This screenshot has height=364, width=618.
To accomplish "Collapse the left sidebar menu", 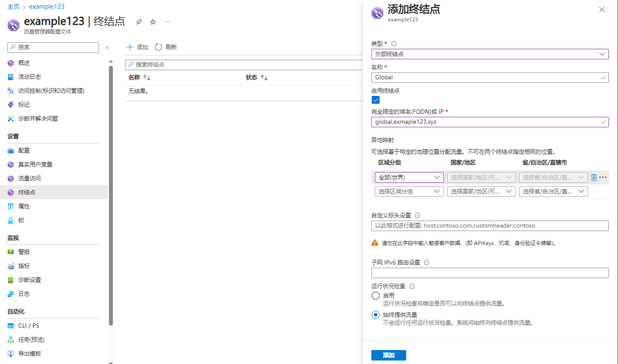I will click(107, 48).
